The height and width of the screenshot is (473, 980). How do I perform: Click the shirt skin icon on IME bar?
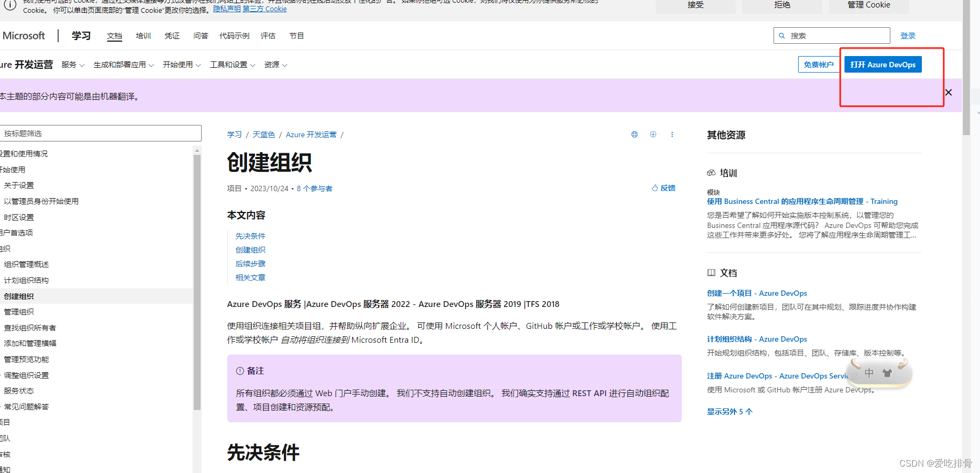(887, 373)
